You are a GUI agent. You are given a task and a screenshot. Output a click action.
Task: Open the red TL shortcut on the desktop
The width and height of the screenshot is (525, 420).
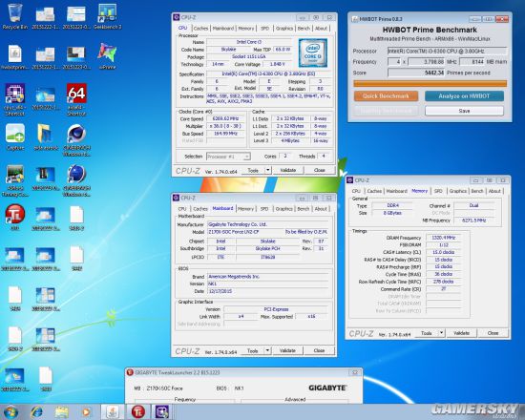tap(14, 217)
